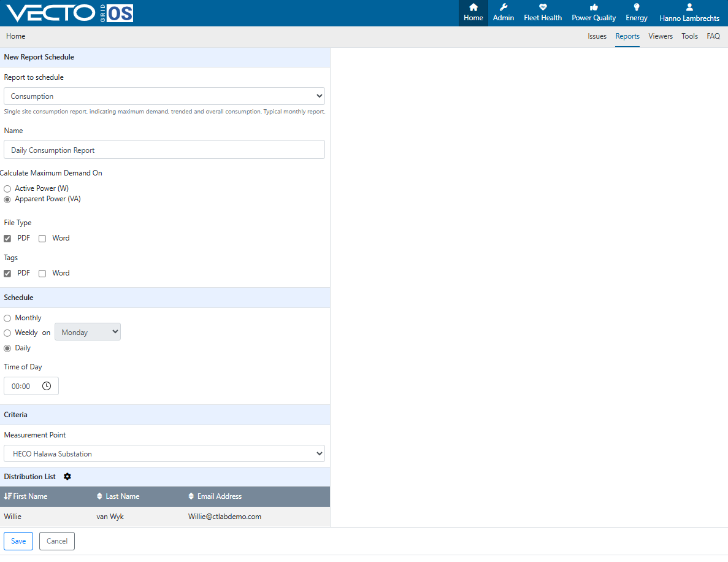Open the clock time picker icon
This screenshot has width=728, height=562.
47,386
